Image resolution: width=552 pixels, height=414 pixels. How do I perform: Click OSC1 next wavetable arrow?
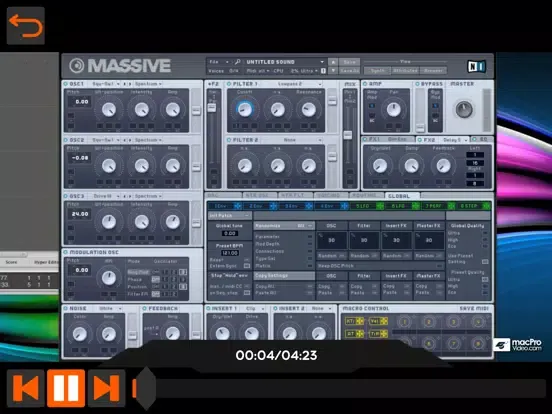click(130, 84)
